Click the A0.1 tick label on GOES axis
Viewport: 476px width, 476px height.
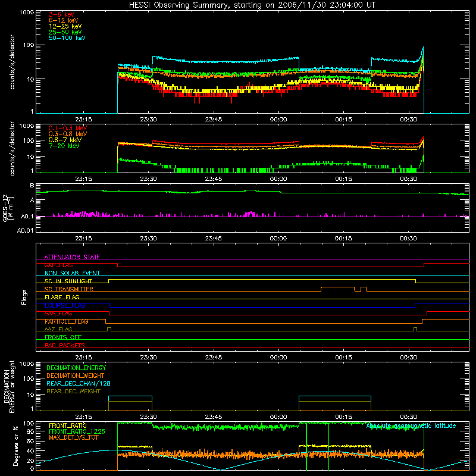coord(27,217)
